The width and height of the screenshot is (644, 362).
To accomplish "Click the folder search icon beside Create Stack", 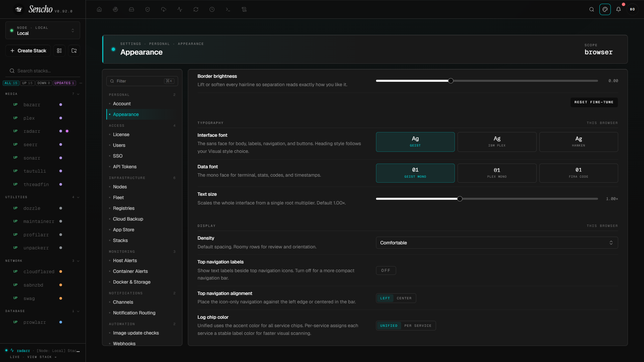I will (74, 51).
